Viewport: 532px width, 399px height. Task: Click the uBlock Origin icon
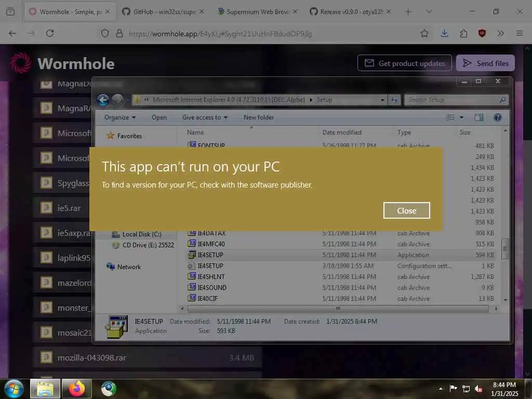(x=482, y=33)
